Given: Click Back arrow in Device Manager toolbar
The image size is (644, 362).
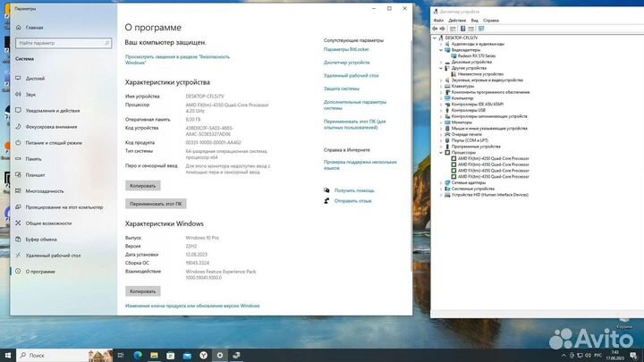Looking at the screenshot, I should tap(435, 29).
